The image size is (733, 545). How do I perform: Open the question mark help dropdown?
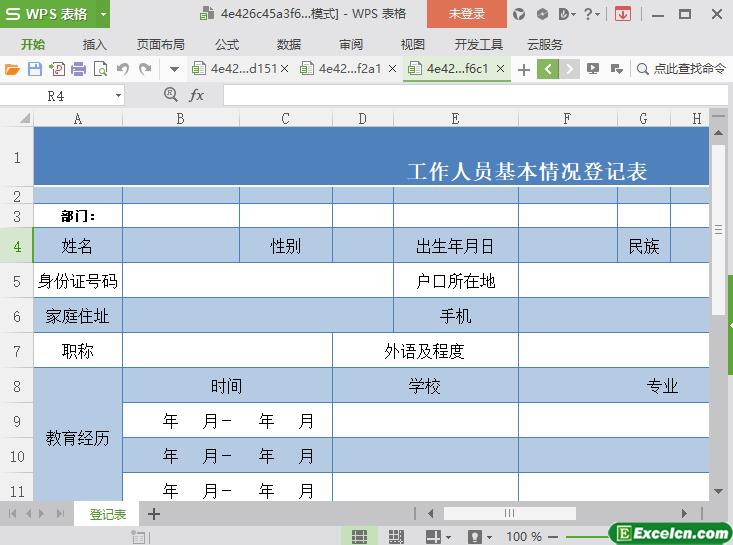(591, 14)
